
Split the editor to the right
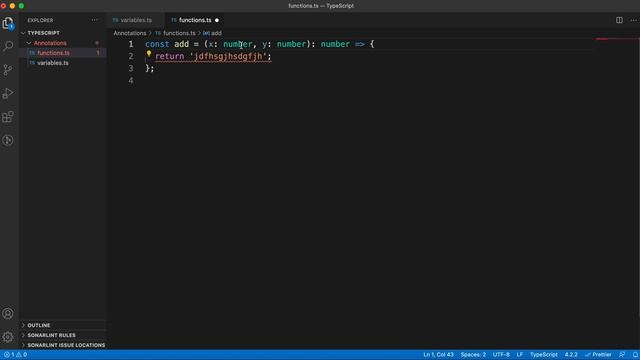pyautogui.click(x=619, y=20)
